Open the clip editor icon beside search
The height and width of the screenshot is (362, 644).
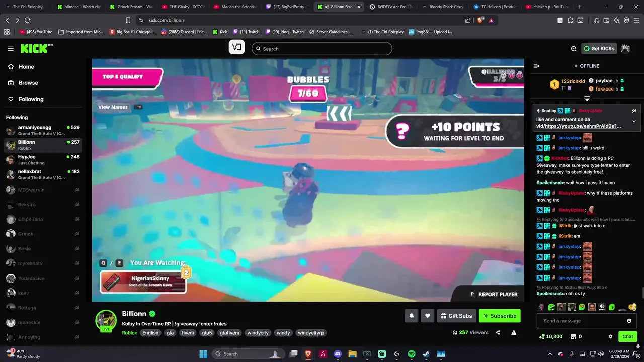236,48
